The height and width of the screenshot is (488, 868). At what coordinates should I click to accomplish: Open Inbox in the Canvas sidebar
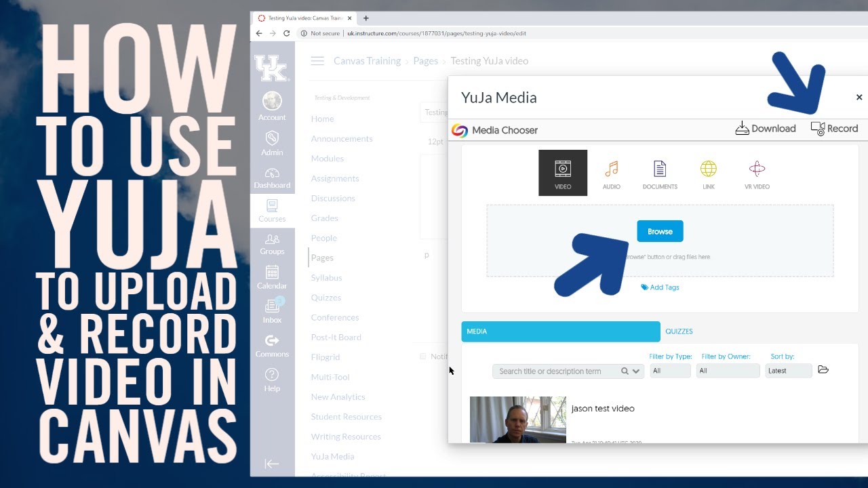[x=272, y=311]
